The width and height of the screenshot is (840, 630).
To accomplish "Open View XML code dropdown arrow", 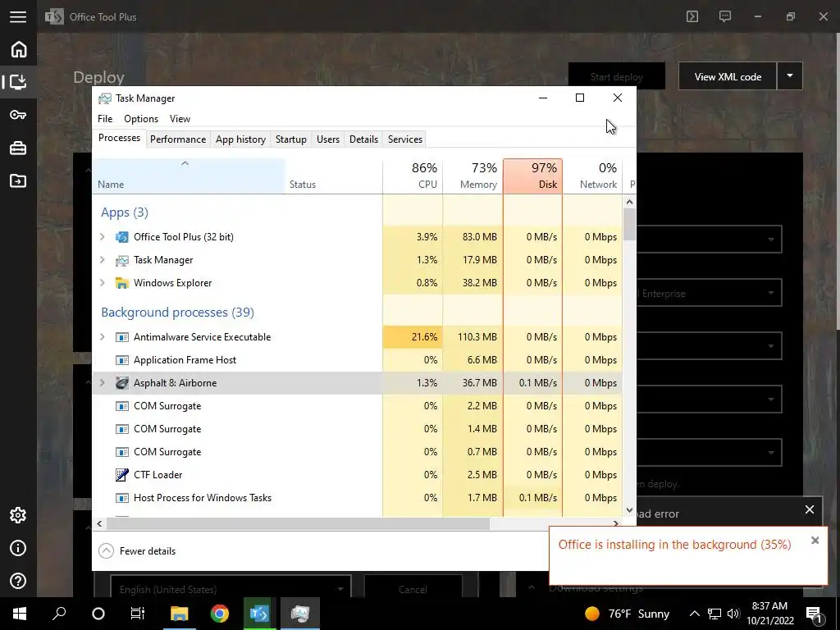I will [x=790, y=76].
